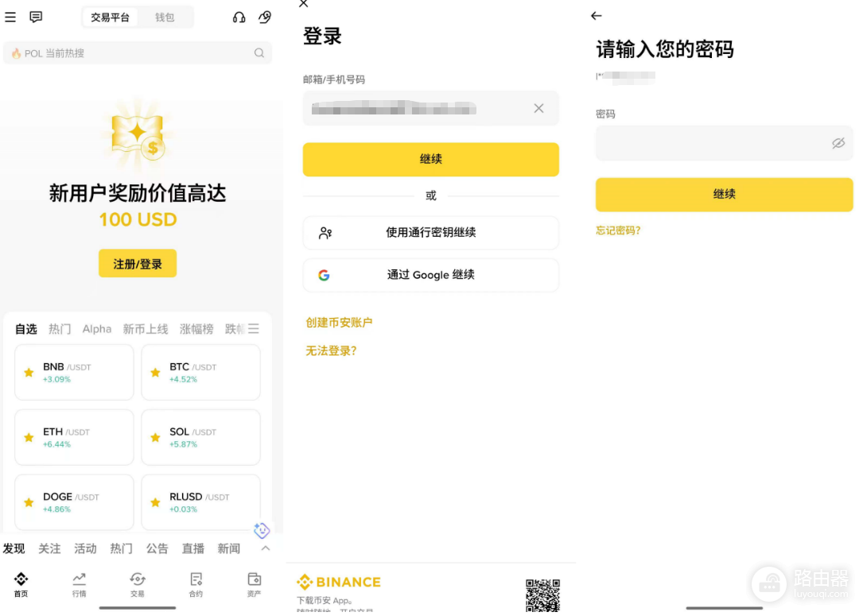
Task: Open 资产 assets icon in bottom bar
Action: pos(255,584)
